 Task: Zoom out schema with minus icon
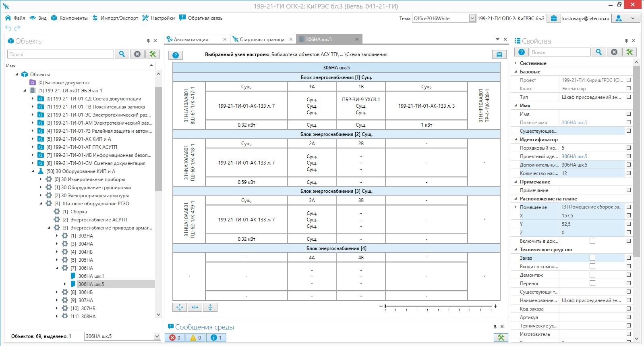coord(381,306)
